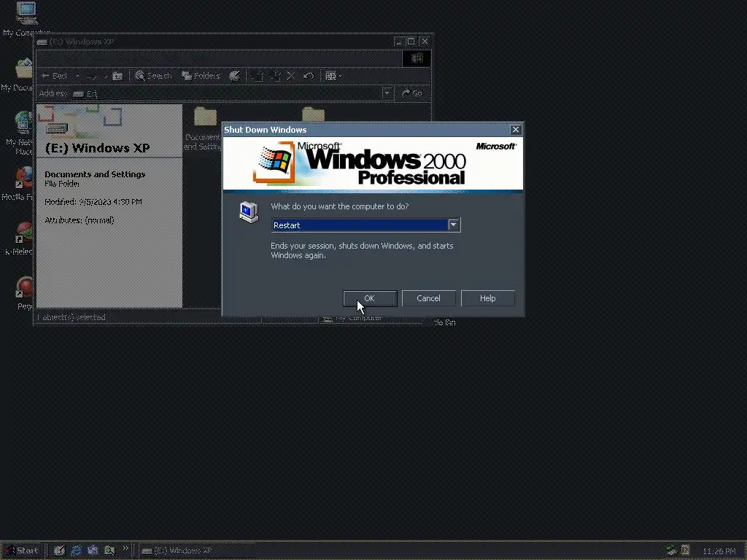Open the Search pane in Explorer
The height and width of the screenshot is (560, 747).
pos(153,76)
